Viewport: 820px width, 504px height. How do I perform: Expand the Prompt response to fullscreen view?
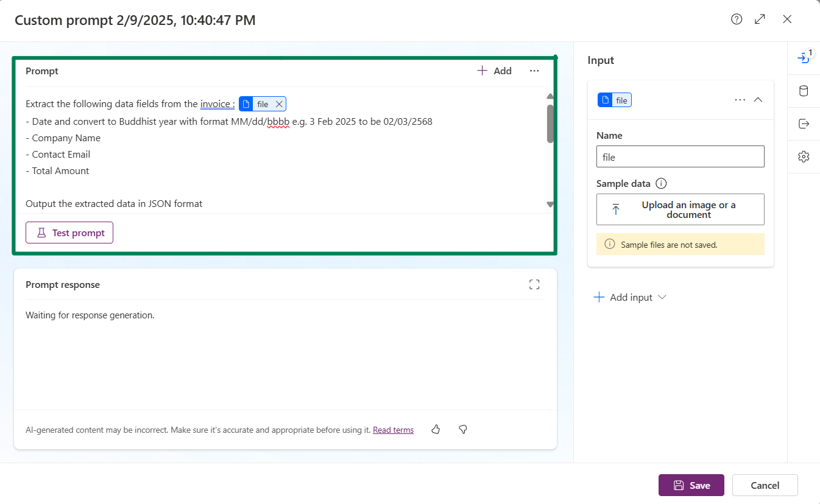(534, 284)
